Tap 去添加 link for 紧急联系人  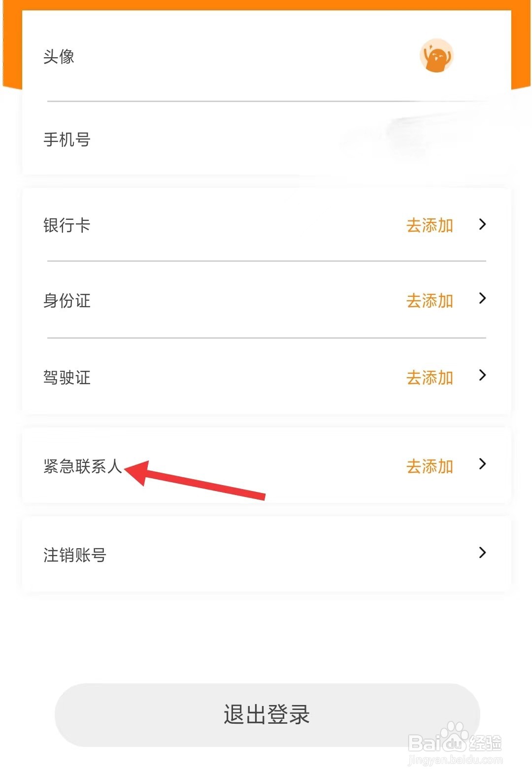(x=430, y=466)
